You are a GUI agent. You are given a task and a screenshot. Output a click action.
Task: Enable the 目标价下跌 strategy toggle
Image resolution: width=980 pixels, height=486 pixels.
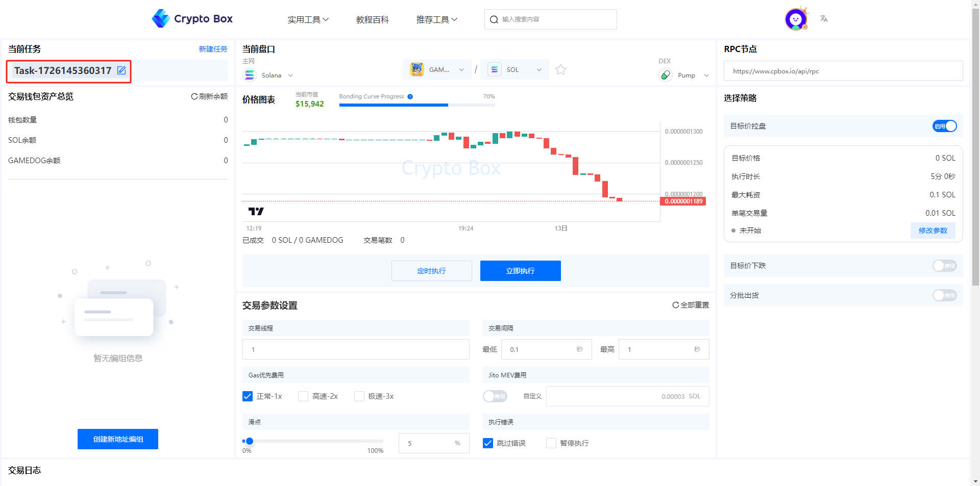click(x=944, y=266)
